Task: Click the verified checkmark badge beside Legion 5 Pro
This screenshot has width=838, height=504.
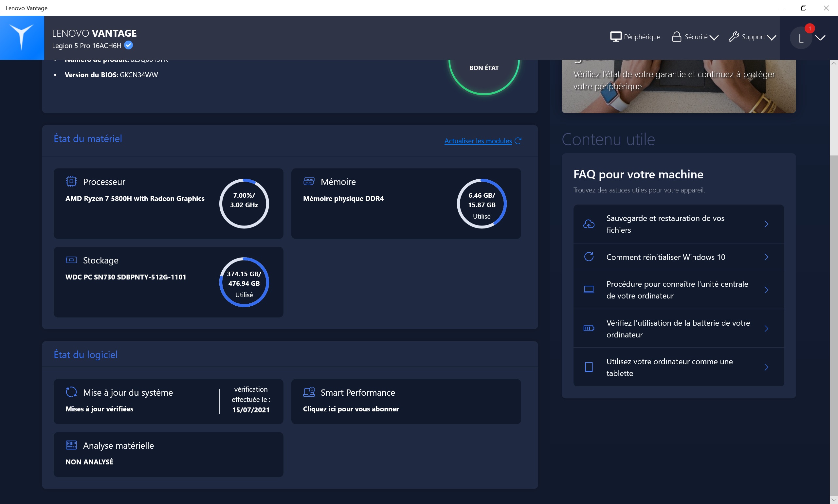Action: [x=128, y=45]
